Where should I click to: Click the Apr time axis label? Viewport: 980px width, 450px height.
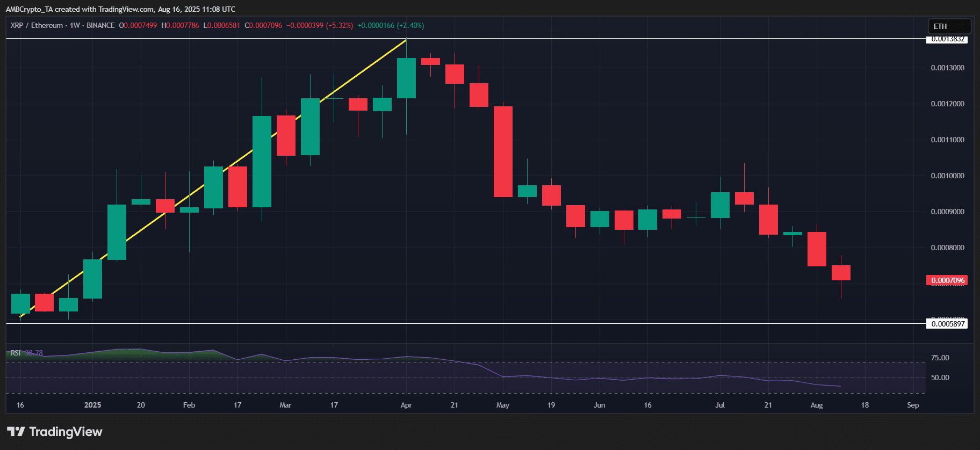pyautogui.click(x=406, y=405)
